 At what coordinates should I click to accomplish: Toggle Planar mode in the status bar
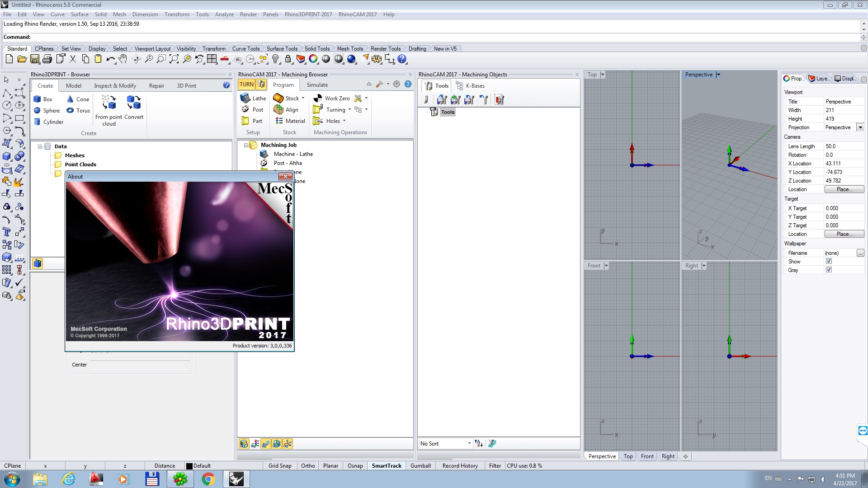coord(330,466)
